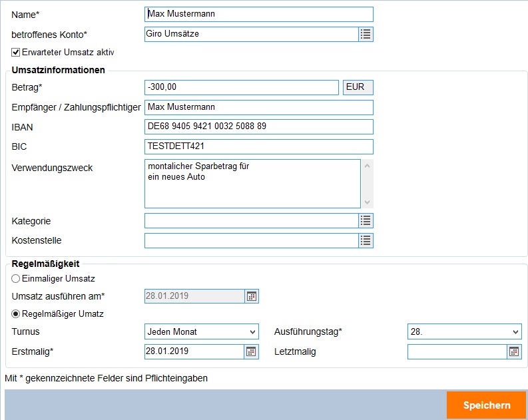Open calendar for Umsatz ausführen am
The image size is (528, 420).
coord(251,296)
